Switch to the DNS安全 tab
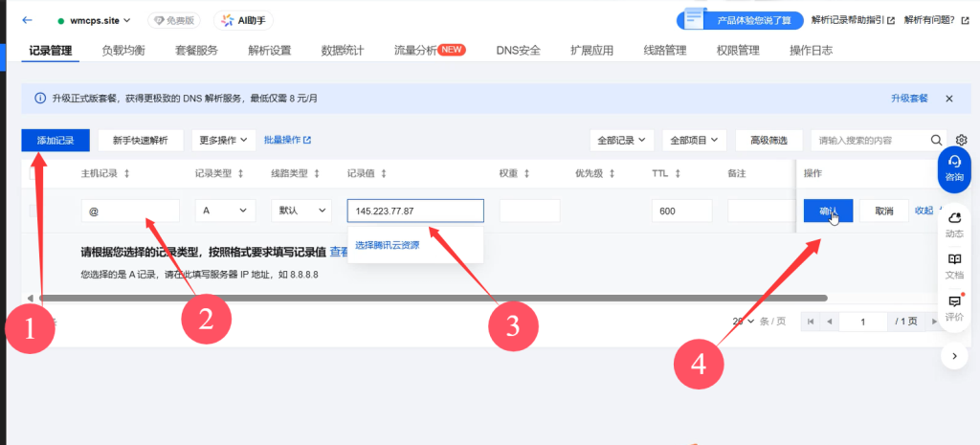The width and height of the screenshot is (980, 445). pyautogui.click(x=518, y=50)
